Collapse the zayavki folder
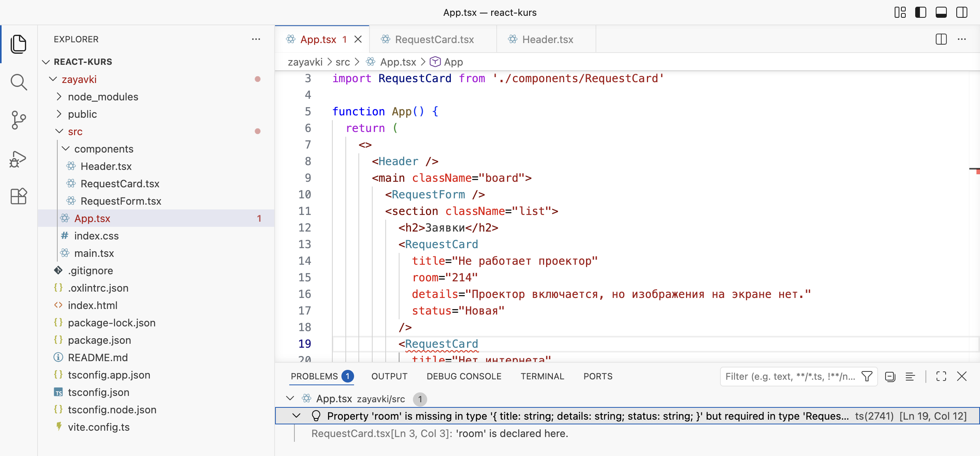 point(53,79)
